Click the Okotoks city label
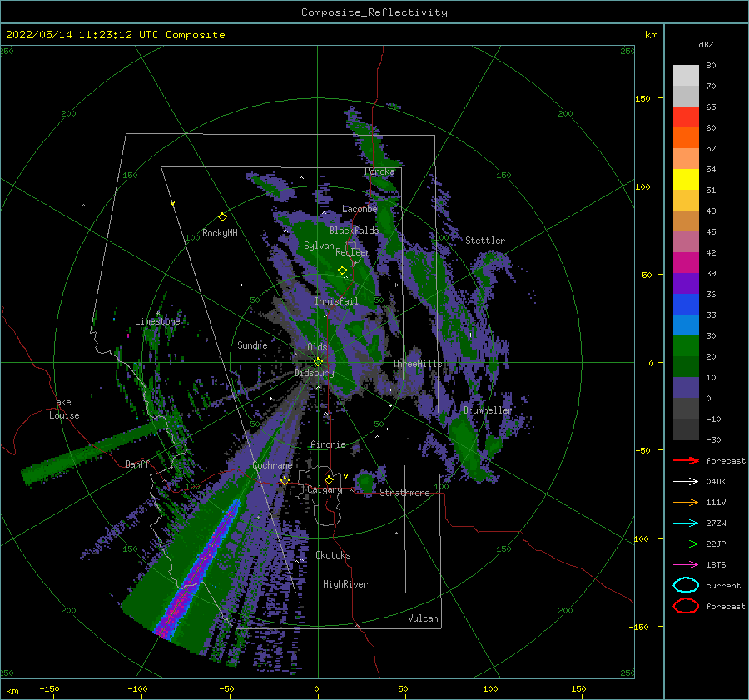 333,554
